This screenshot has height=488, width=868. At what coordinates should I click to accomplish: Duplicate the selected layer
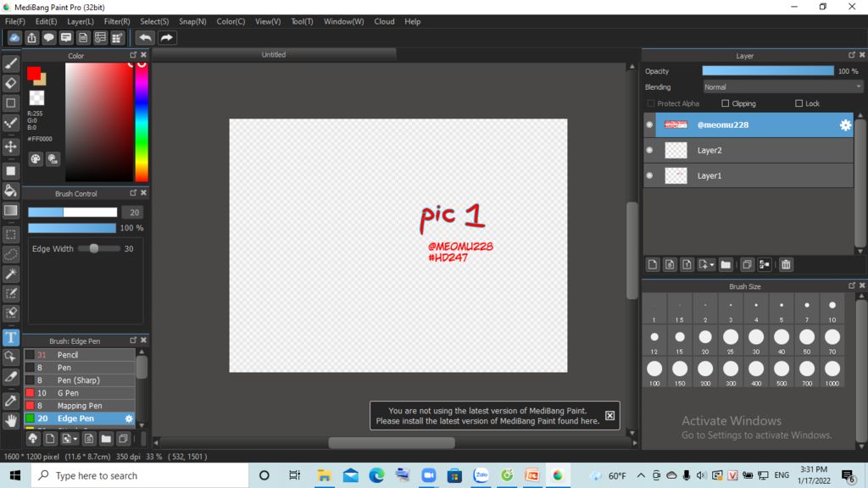point(747,264)
